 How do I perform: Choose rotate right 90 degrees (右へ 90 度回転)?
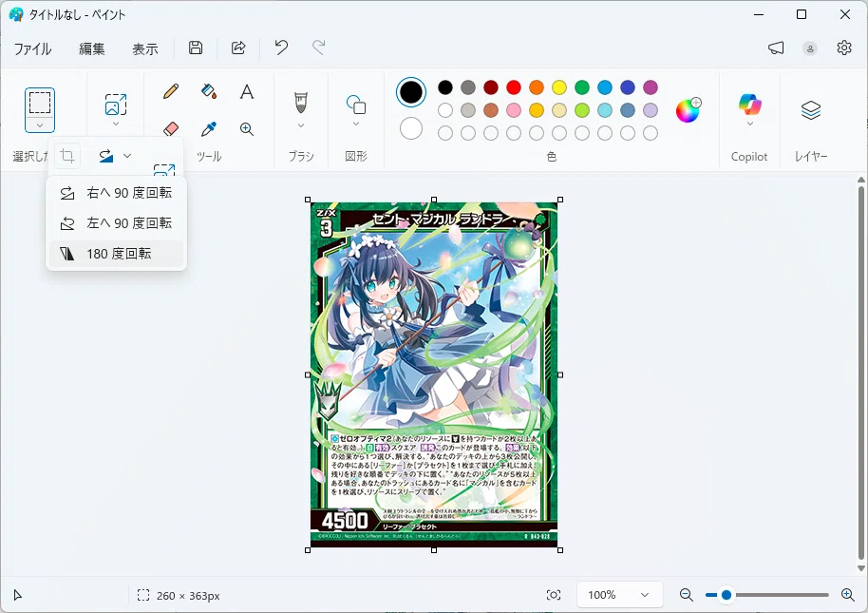coord(116,193)
